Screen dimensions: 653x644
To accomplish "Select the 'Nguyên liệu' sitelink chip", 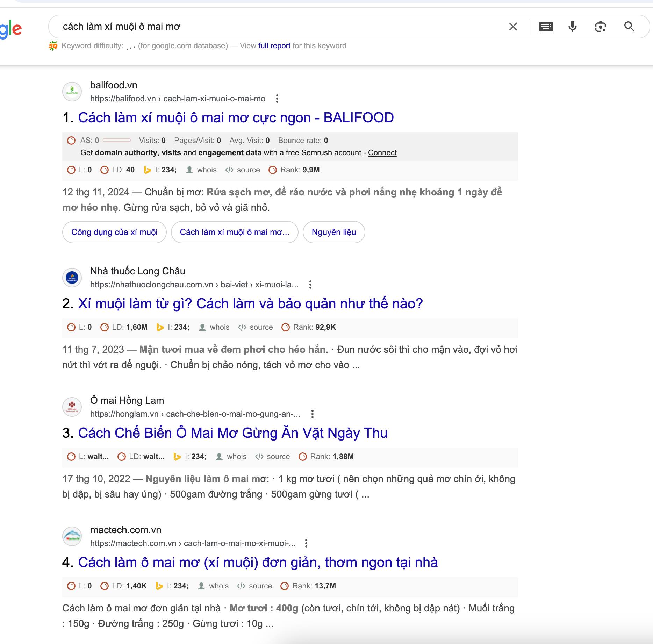I will pyautogui.click(x=333, y=232).
